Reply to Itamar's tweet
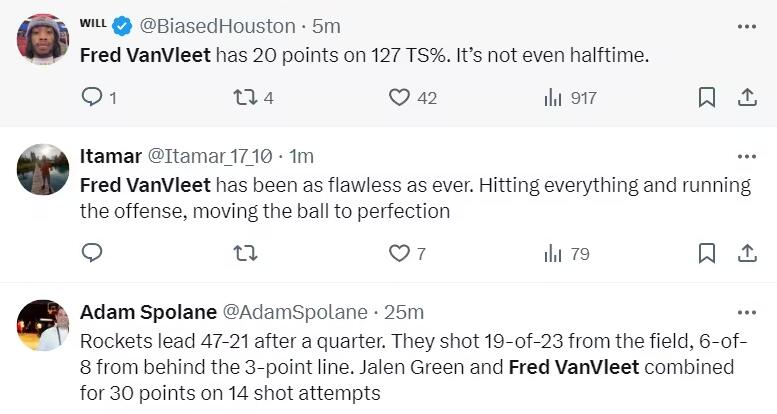Image resolution: width=777 pixels, height=414 pixels. [x=91, y=253]
